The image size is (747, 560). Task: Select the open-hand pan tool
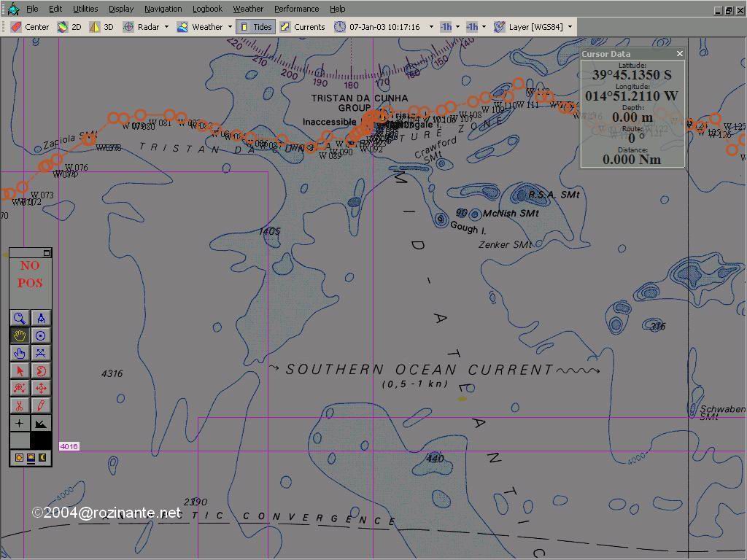pos(20,335)
